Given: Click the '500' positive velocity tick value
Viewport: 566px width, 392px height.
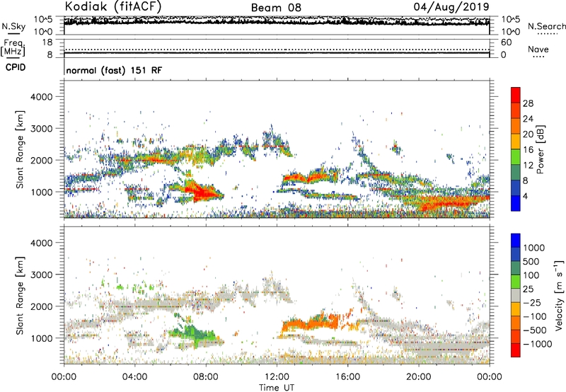Looking at the screenshot, I should (x=533, y=261).
